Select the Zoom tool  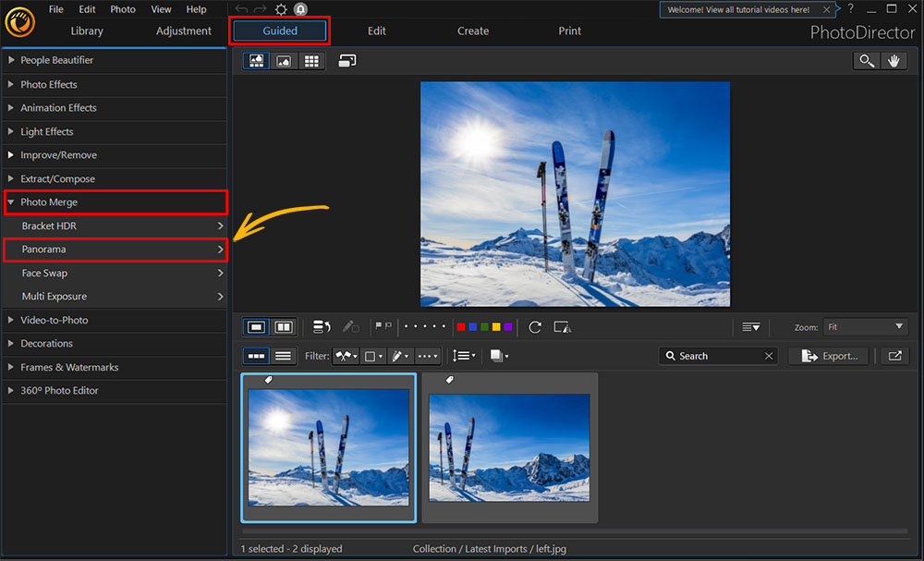point(866,61)
